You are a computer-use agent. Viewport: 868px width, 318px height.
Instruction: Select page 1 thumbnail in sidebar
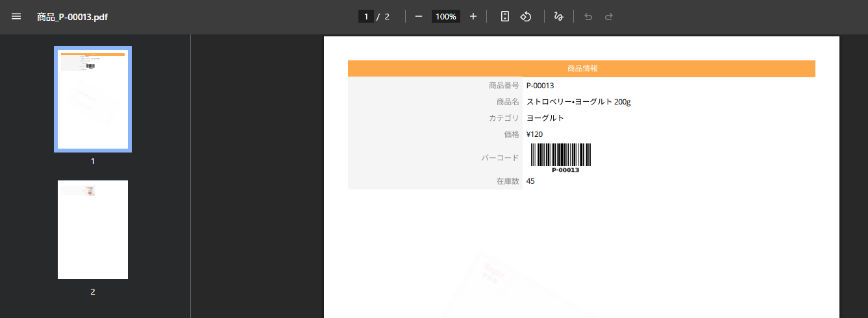93,99
